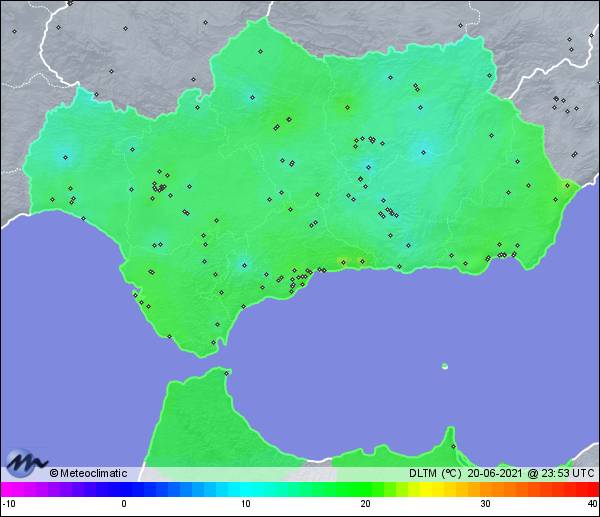Viewport: 600px width, 517px height.
Task: Select the station marker on the Melilla cape
Action: pyautogui.click(x=453, y=446)
